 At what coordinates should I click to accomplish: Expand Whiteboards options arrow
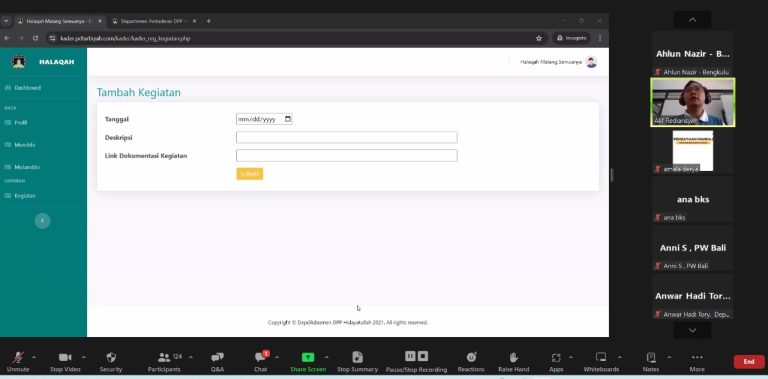click(620, 357)
